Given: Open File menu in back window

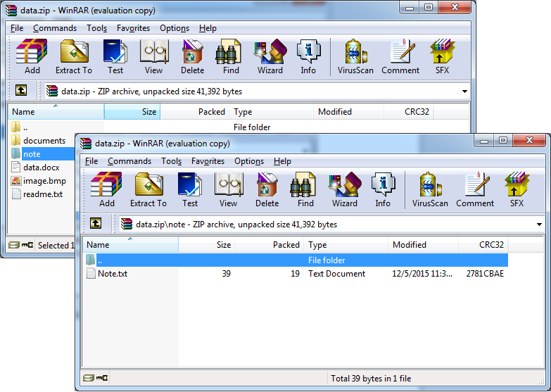Looking at the screenshot, I should pyautogui.click(x=17, y=28).
